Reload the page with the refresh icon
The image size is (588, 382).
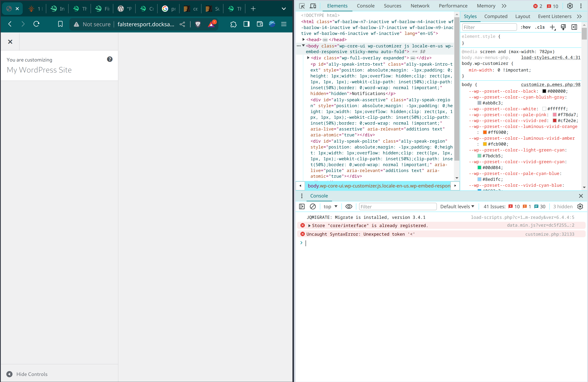pyautogui.click(x=36, y=24)
